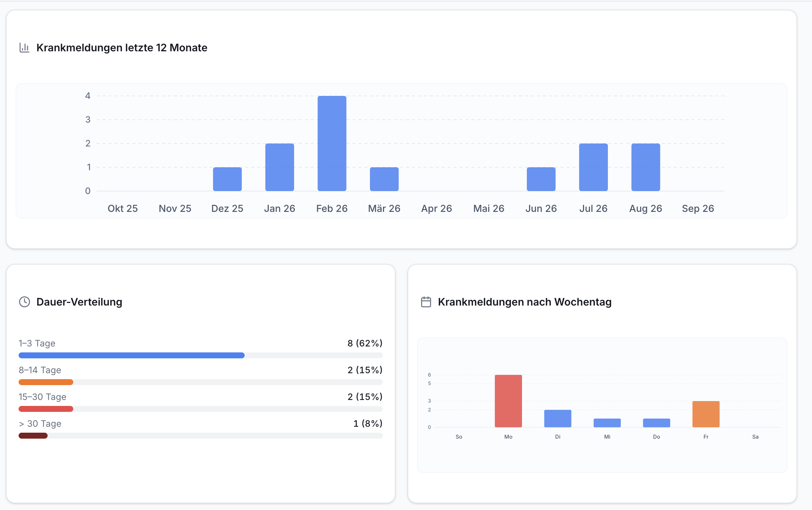Click the clock icon next to Dauer-Verteilung
Image resolution: width=812 pixels, height=510 pixels.
[x=25, y=302]
